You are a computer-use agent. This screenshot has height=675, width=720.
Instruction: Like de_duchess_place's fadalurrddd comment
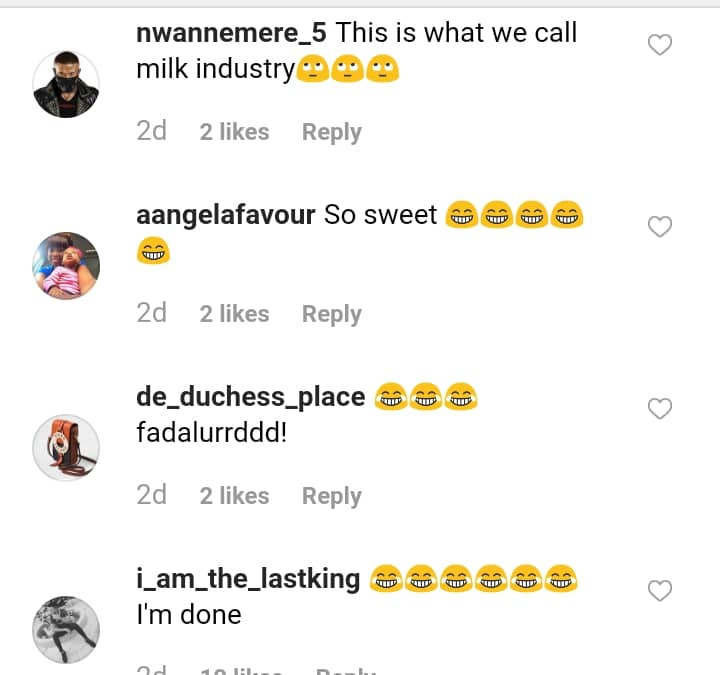coord(660,409)
